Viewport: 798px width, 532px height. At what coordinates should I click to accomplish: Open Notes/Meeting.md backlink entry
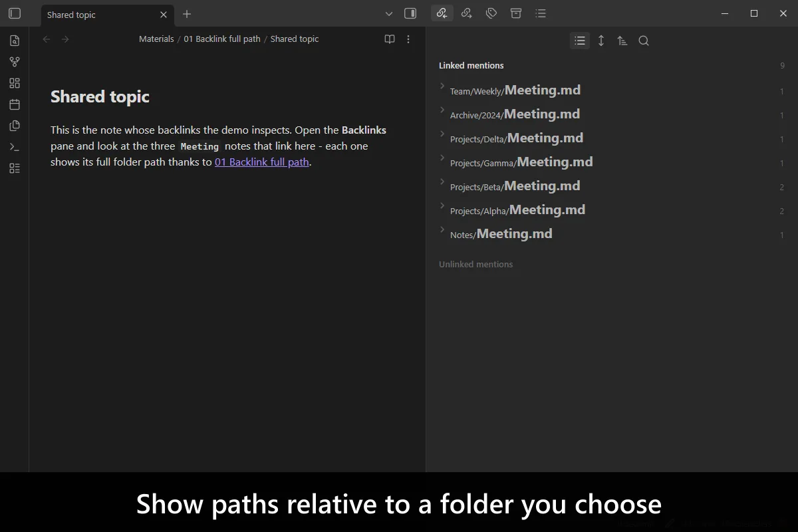[501, 234]
